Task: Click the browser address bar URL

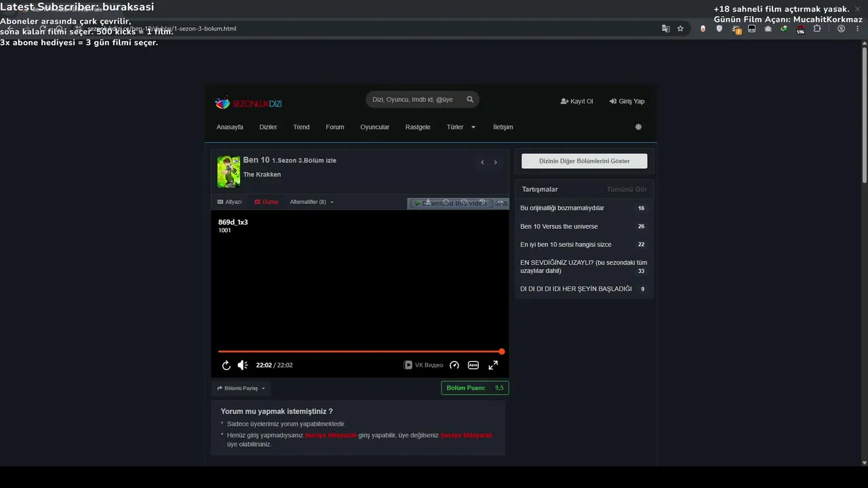Action: coord(163,28)
